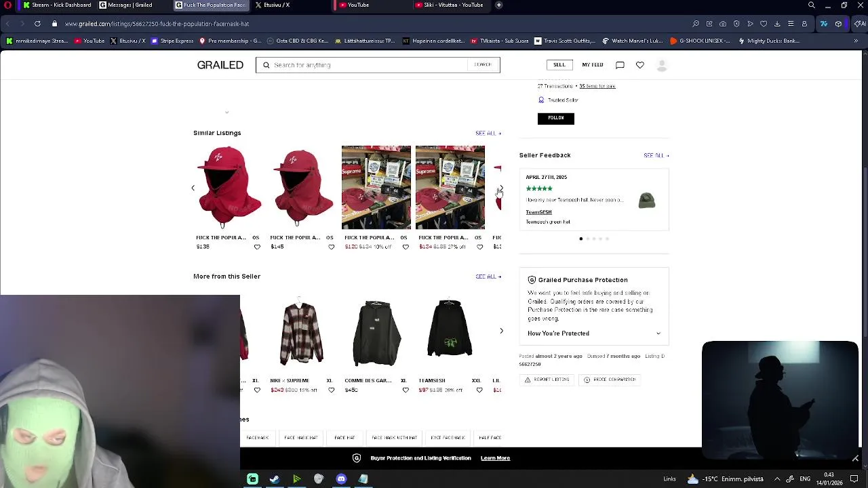Open favorites heart icon in Grailed header
The height and width of the screenshot is (488, 868).
click(x=639, y=65)
